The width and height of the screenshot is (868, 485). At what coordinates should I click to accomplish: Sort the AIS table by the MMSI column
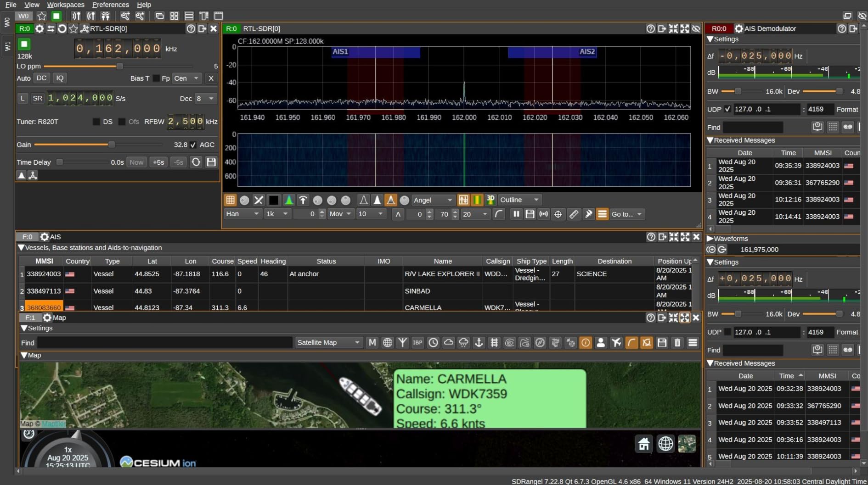[44, 261]
